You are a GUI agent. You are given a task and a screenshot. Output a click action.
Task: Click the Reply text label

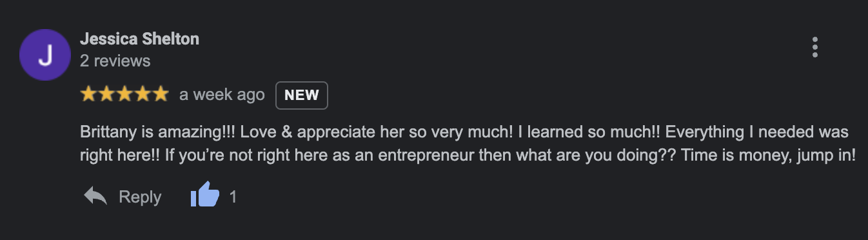[x=140, y=196]
